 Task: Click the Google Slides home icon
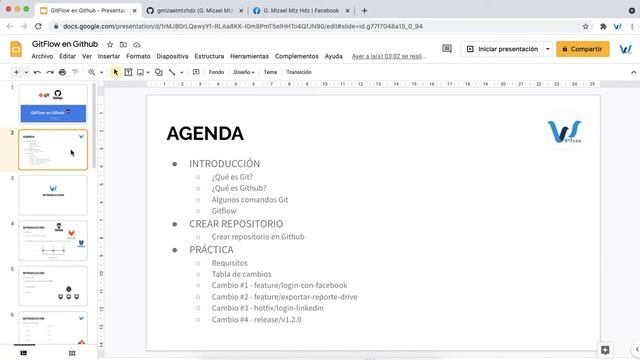pos(16,49)
